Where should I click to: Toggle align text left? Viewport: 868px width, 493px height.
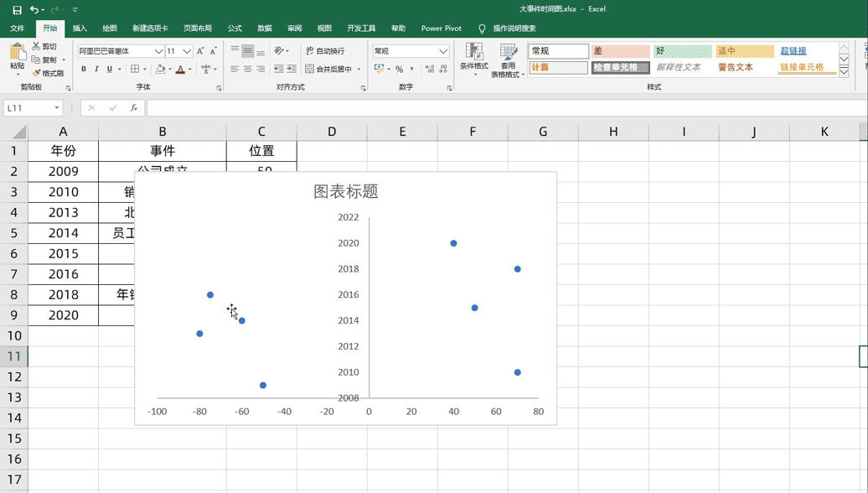pyautogui.click(x=235, y=69)
